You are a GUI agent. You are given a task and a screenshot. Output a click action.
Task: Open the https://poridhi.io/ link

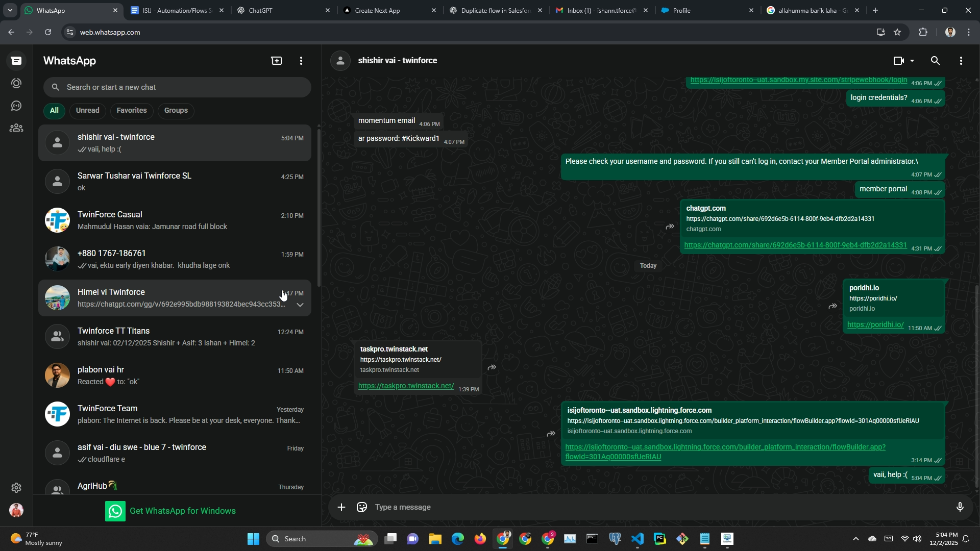pos(875,324)
